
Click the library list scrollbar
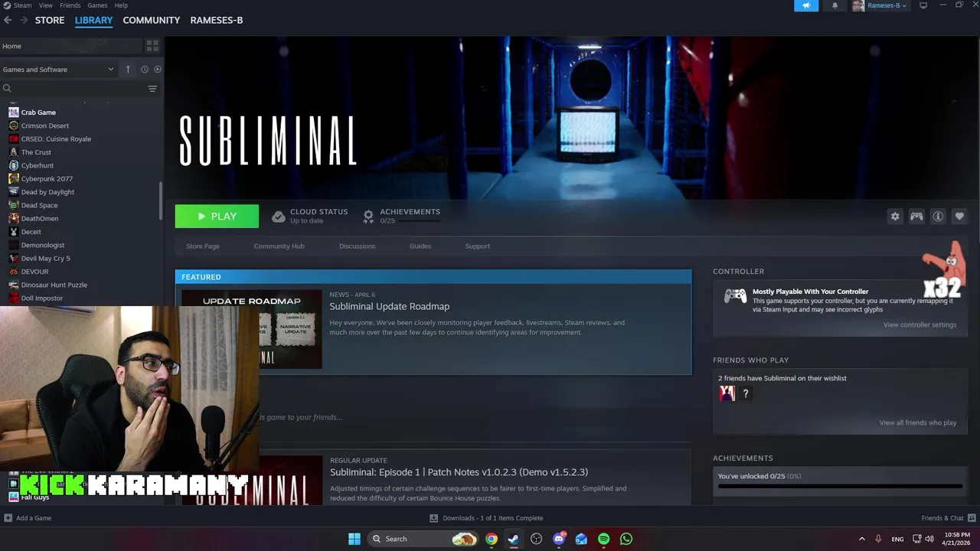click(x=161, y=201)
